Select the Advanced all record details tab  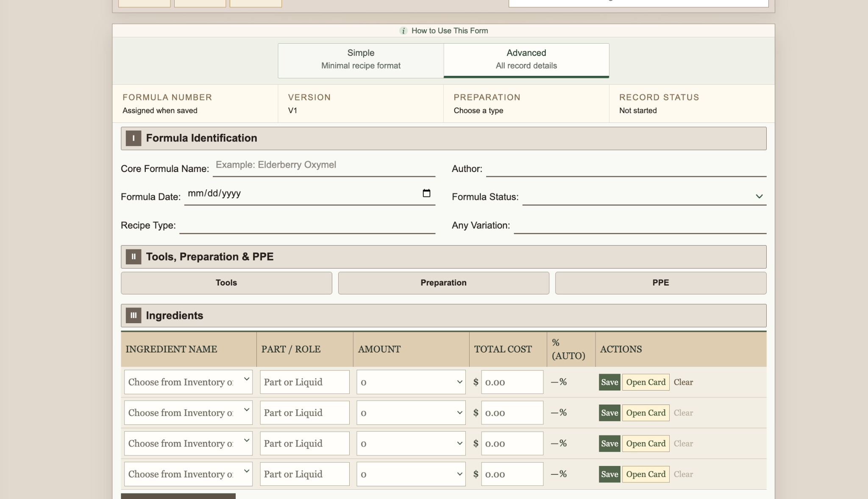point(526,61)
